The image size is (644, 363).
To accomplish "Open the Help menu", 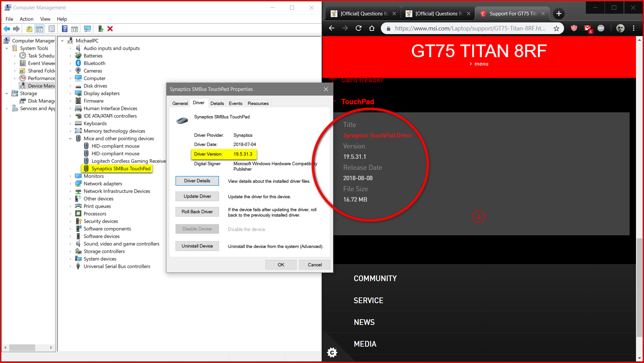I will click(62, 19).
